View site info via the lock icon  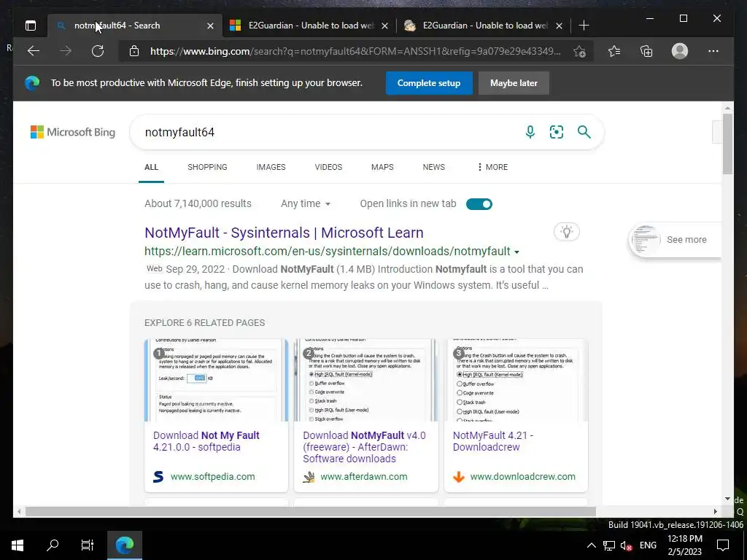tap(134, 51)
